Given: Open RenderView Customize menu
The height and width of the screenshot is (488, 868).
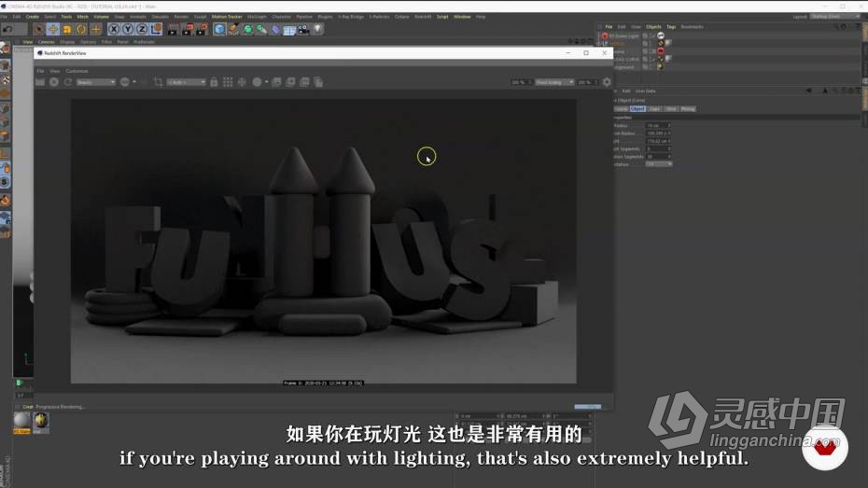Looking at the screenshot, I should (x=77, y=71).
